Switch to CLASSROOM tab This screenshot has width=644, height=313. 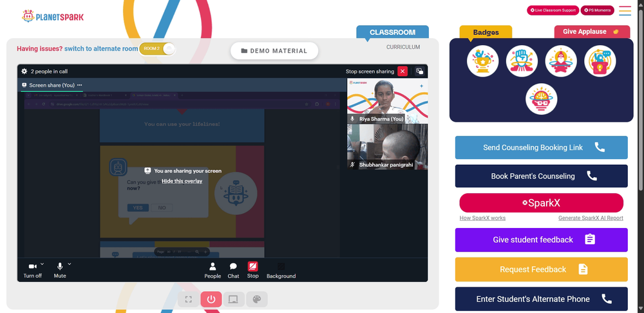click(392, 32)
